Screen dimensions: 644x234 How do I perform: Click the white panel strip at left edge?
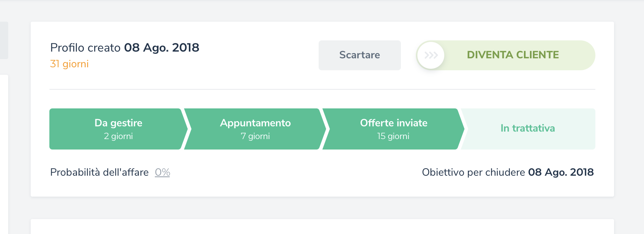coord(4,153)
